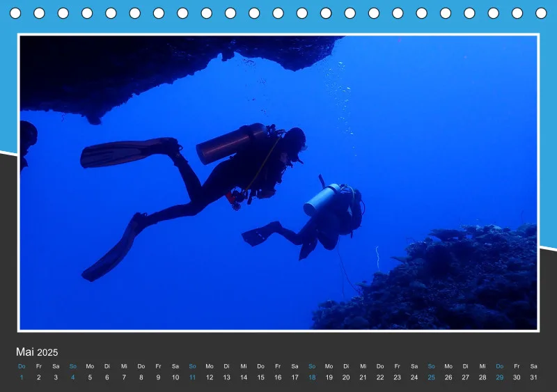Select day 13 in the calendar row

(x=227, y=377)
